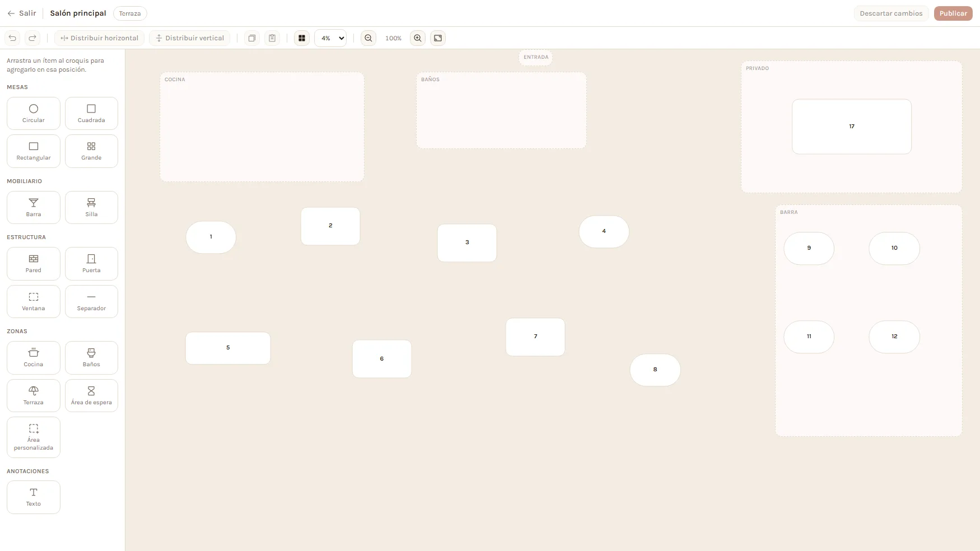Zoom in with the plus magnifier

click(418, 38)
